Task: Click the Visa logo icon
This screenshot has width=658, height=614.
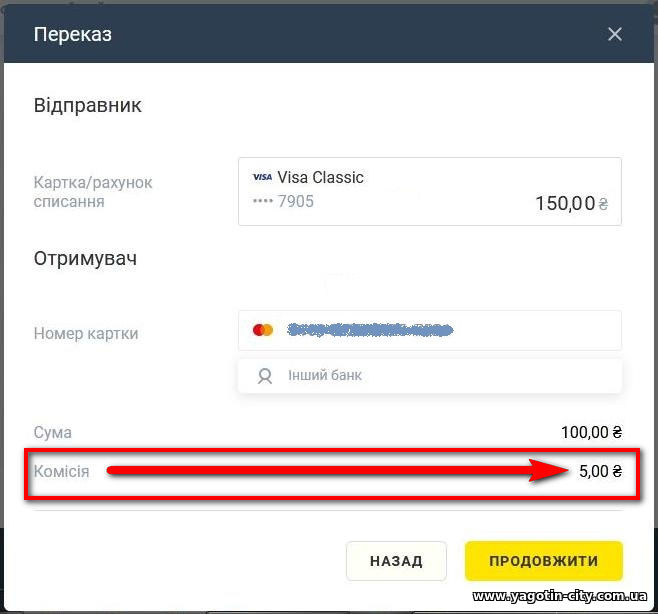Action: [x=262, y=177]
